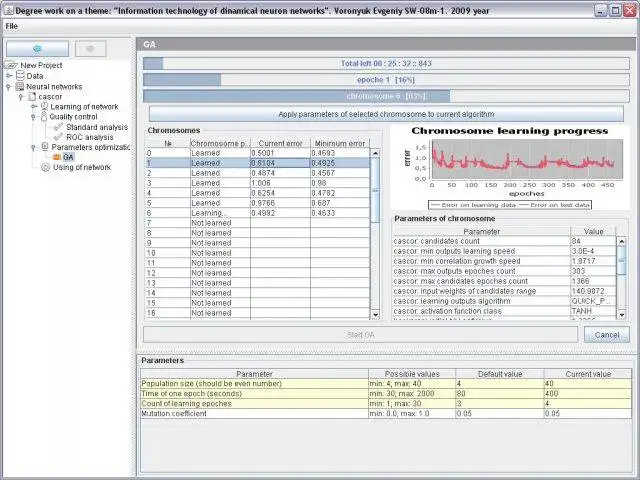Select chromosome row 0 with error 0.5001
This screenshot has height=480, width=640.
[x=258, y=153]
